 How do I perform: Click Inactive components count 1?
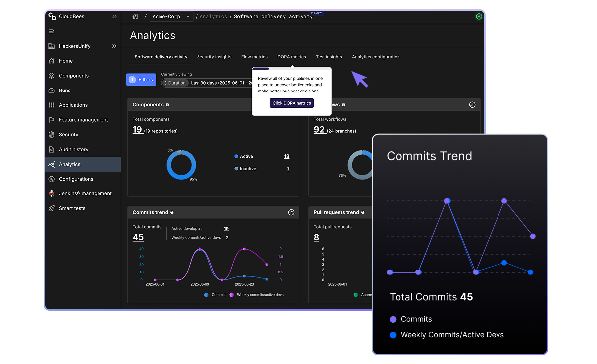(288, 169)
